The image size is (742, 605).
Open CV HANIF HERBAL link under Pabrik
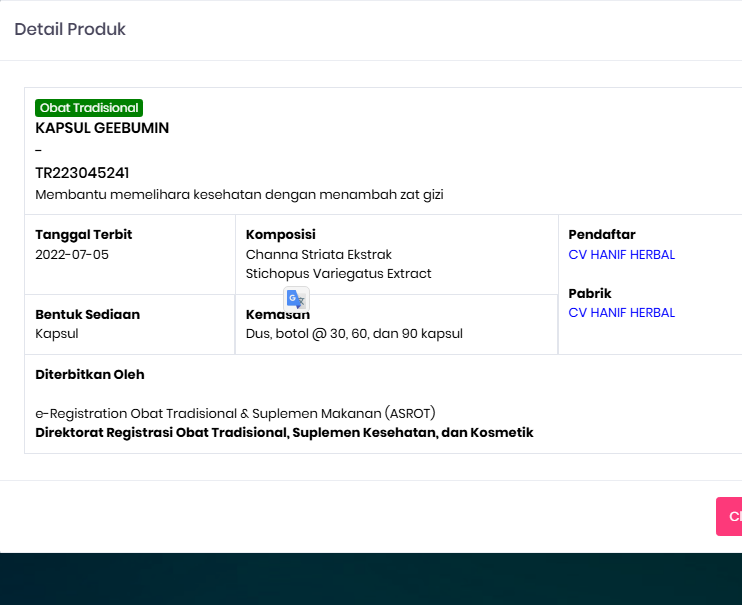(x=621, y=313)
